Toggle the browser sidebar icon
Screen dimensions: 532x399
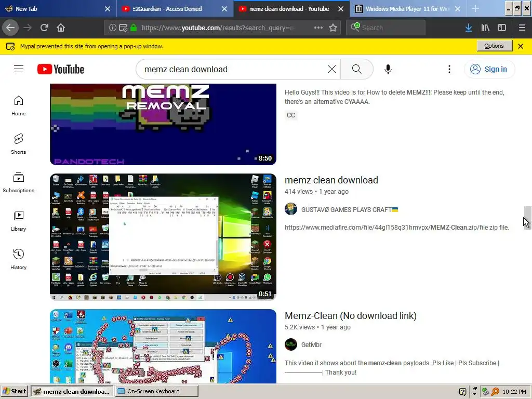tap(502, 28)
